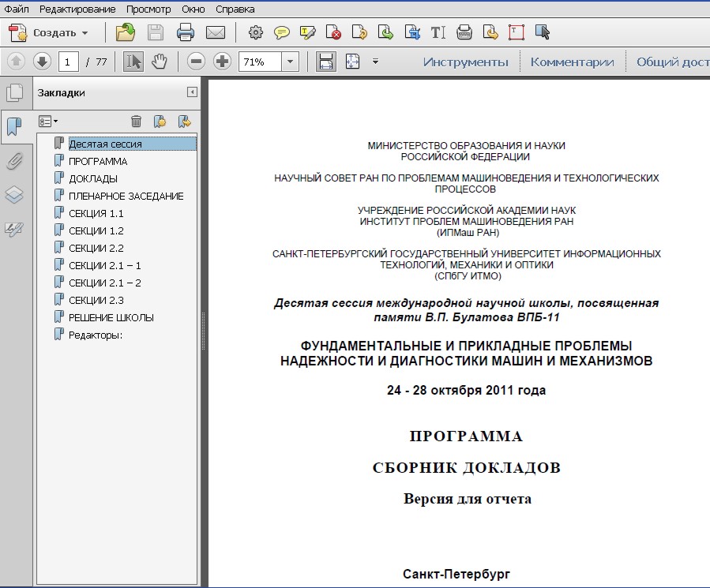Toggle fit one full page view
The height and width of the screenshot is (588, 710).
[352, 62]
